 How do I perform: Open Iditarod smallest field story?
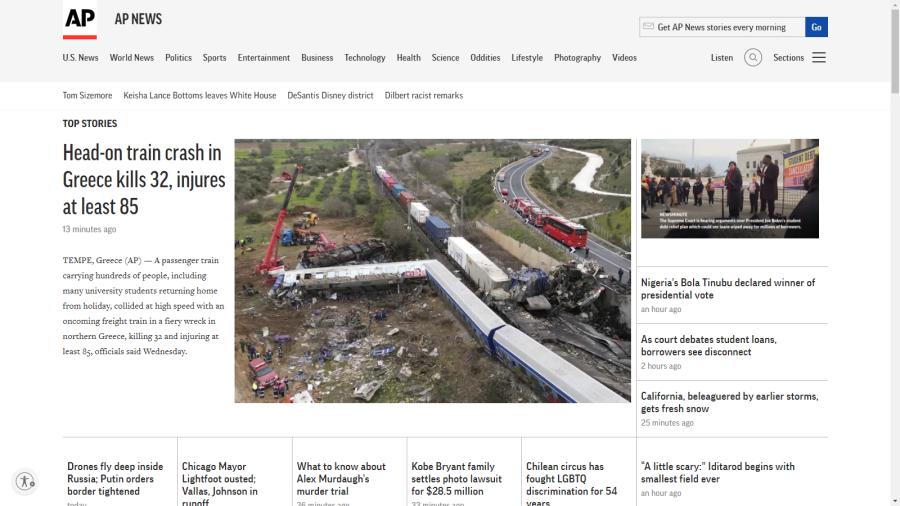pyautogui.click(x=717, y=472)
